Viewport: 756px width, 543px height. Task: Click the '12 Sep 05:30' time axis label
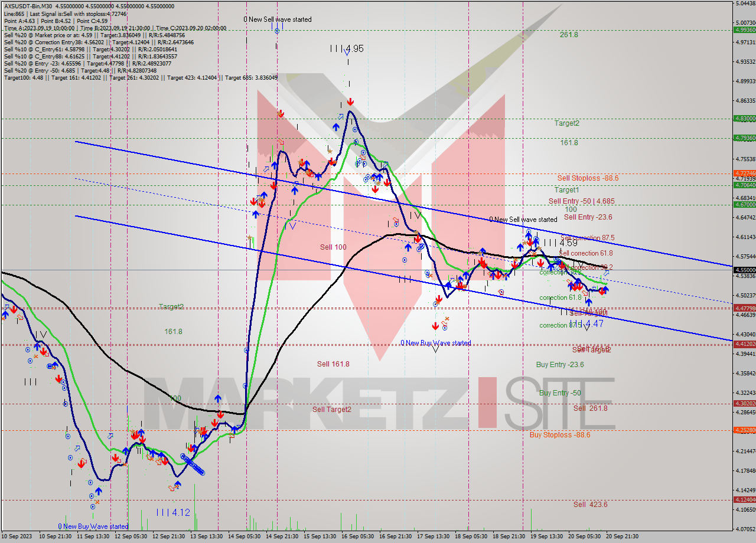(132, 537)
